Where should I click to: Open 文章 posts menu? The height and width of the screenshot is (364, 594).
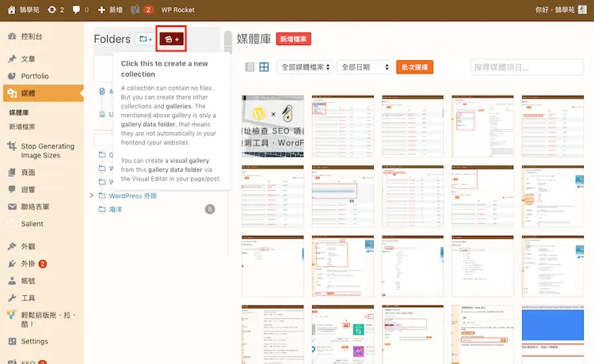28,59
